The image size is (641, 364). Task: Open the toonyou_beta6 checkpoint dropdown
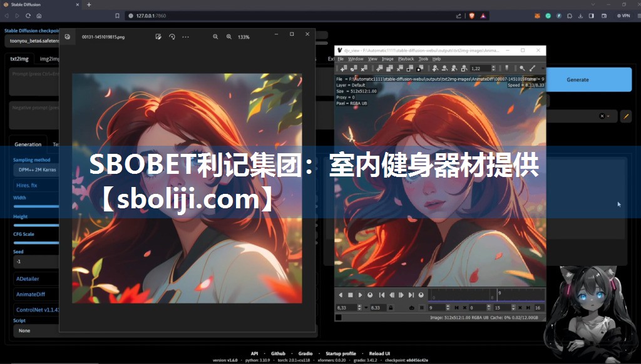[33, 41]
